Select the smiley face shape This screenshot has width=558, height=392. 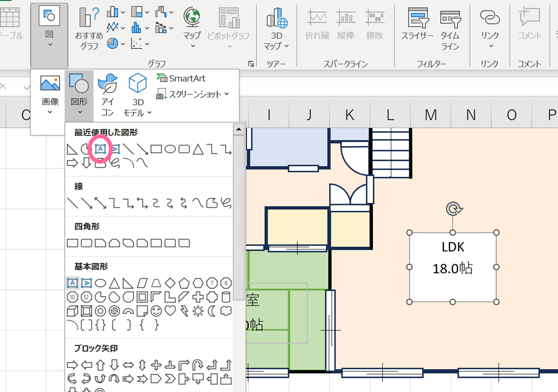(156, 311)
